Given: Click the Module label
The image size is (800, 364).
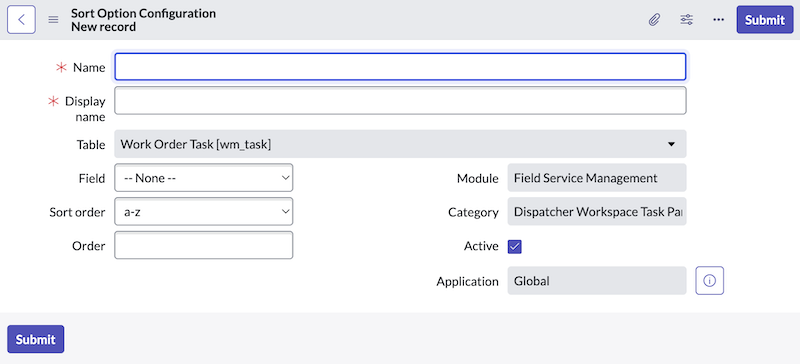Looking at the screenshot, I should [478, 178].
